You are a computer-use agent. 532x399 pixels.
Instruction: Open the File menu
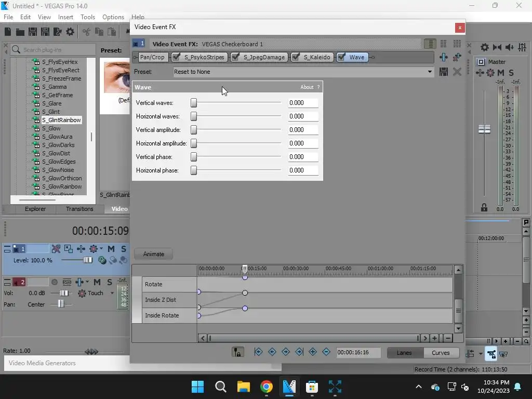(8, 17)
